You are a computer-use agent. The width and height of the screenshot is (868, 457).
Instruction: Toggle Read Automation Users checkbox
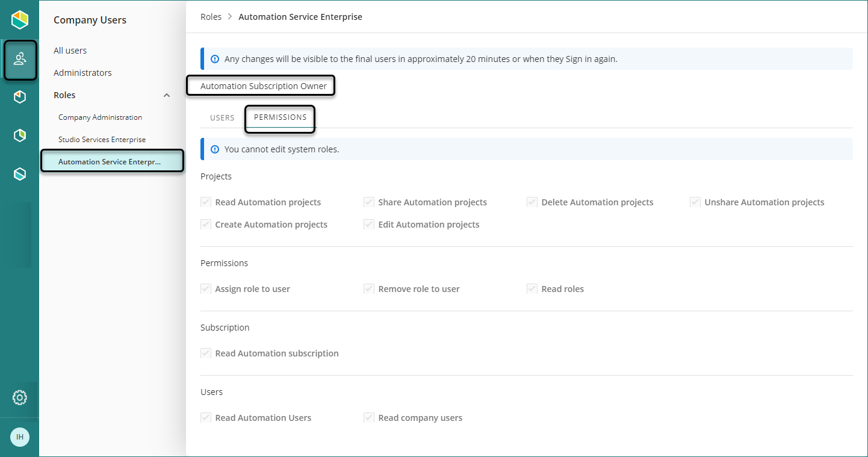206,418
